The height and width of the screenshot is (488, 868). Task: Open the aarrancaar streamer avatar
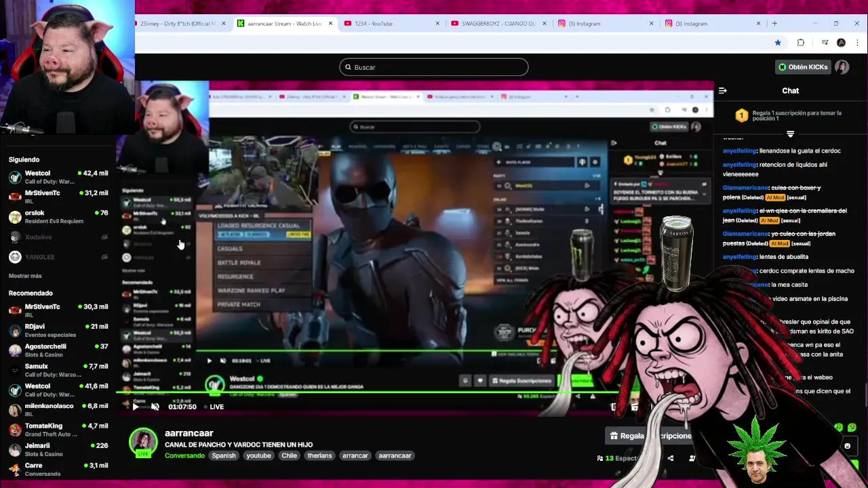click(143, 443)
